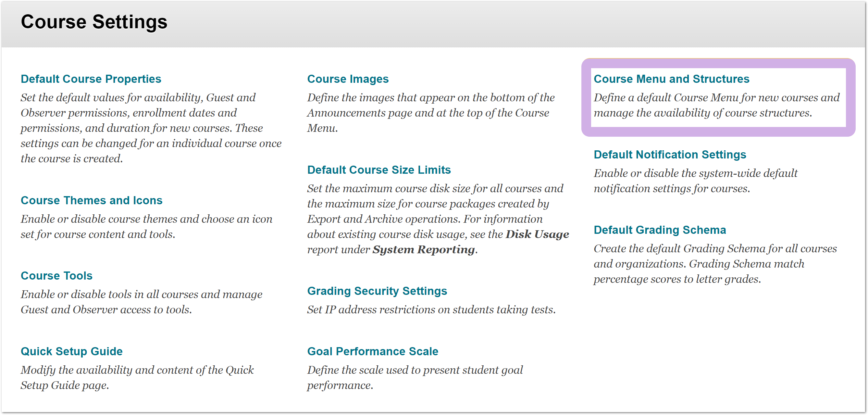Image resolution: width=868 pixels, height=415 pixels.
Task: Open Course Images settings
Action: coord(347,79)
